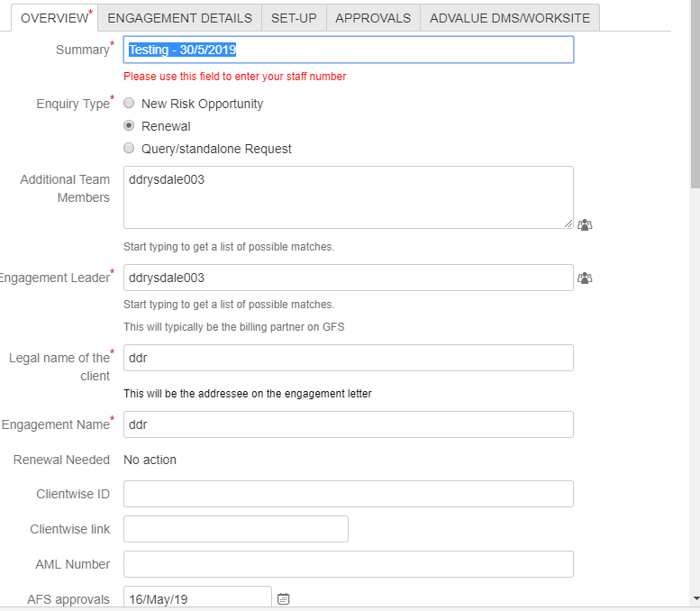700x611 pixels.
Task: Click 'This will typically be the billing partner' text
Action: click(234, 327)
